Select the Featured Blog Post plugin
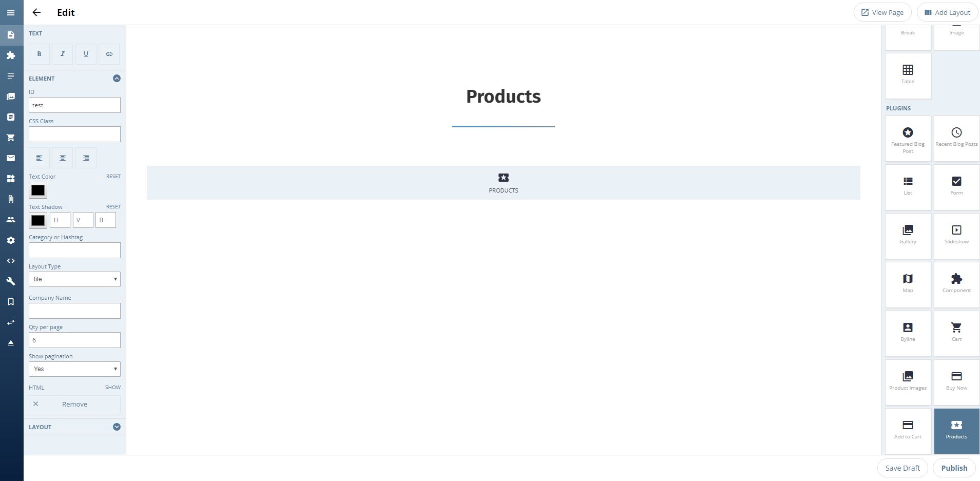The width and height of the screenshot is (980, 481). pyautogui.click(x=908, y=139)
